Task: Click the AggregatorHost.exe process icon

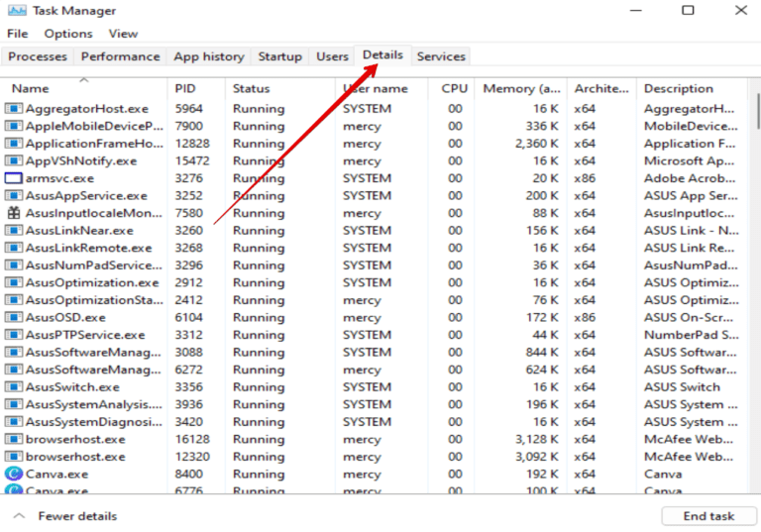Action: [14, 109]
